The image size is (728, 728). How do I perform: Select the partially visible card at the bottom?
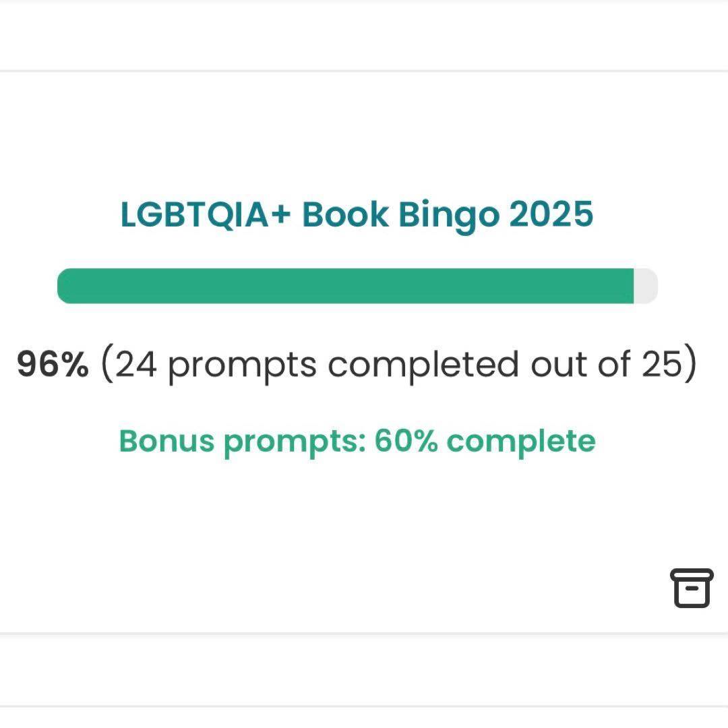pos(364,670)
